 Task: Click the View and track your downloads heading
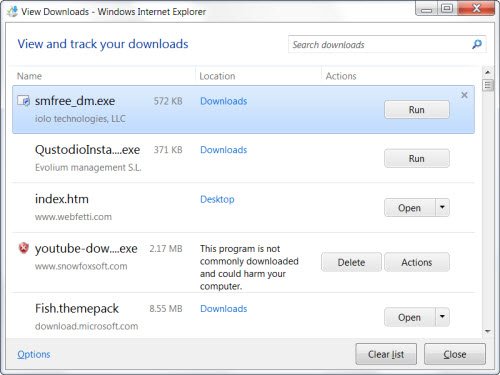[103, 44]
